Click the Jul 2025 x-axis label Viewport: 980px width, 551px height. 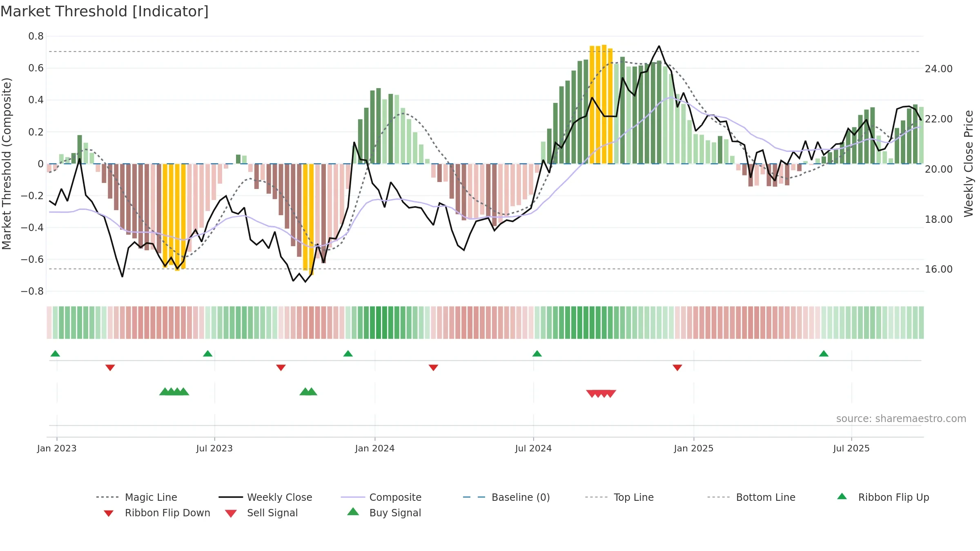(x=851, y=448)
